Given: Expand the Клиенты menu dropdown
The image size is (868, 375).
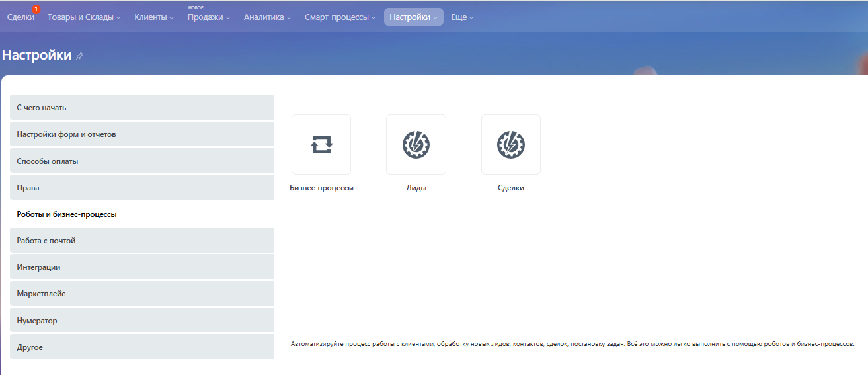Looking at the screenshot, I should pos(154,17).
